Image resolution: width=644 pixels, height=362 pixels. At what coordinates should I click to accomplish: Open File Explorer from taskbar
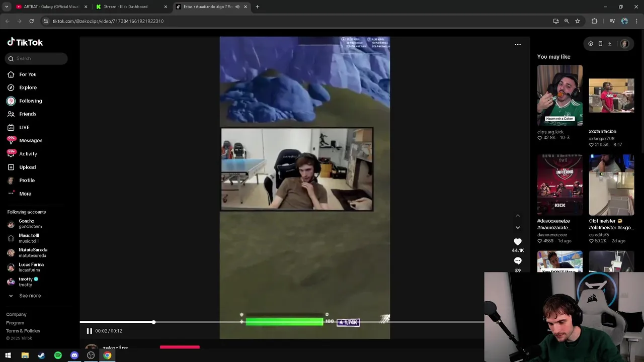tap(25, 355)
